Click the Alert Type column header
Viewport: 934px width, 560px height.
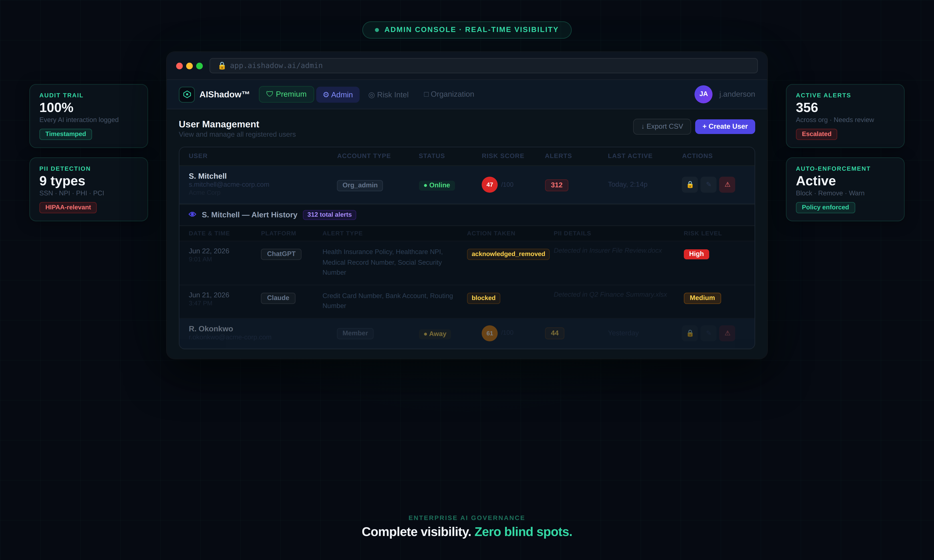tap(342, 234)
